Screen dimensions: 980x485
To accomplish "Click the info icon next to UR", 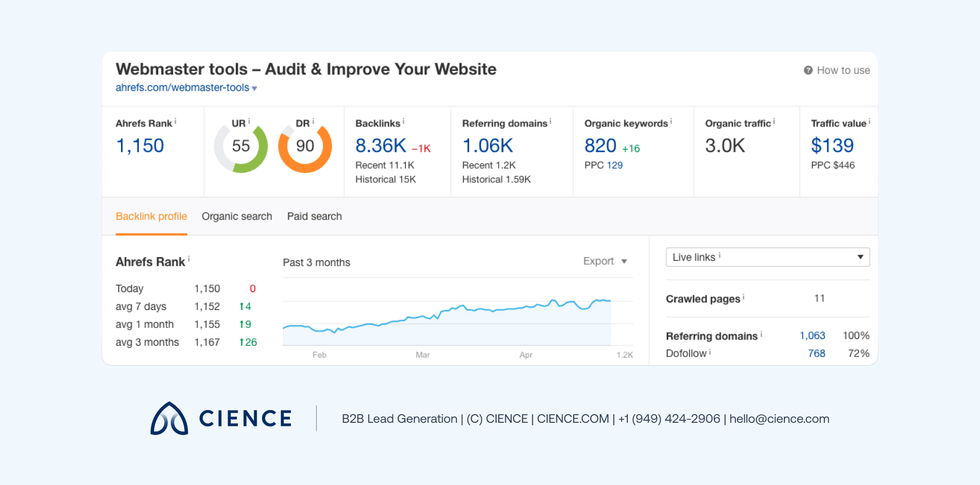I will [x=249, y=121].
